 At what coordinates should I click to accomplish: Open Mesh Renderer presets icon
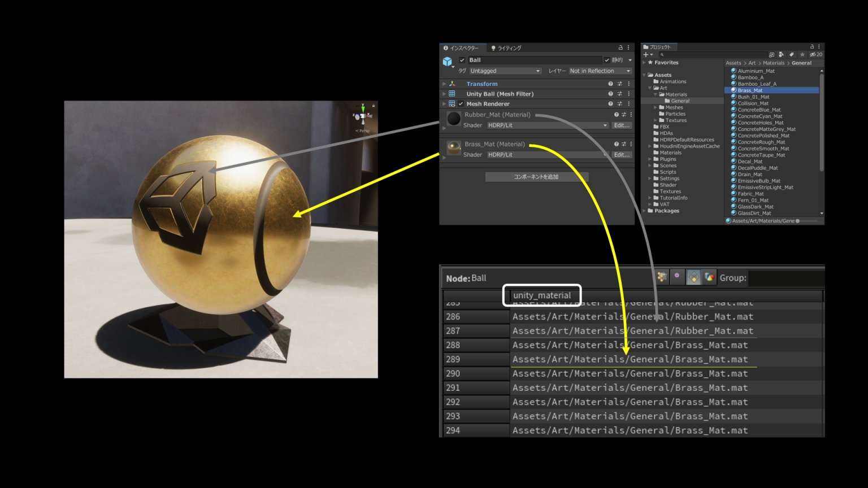619,103
